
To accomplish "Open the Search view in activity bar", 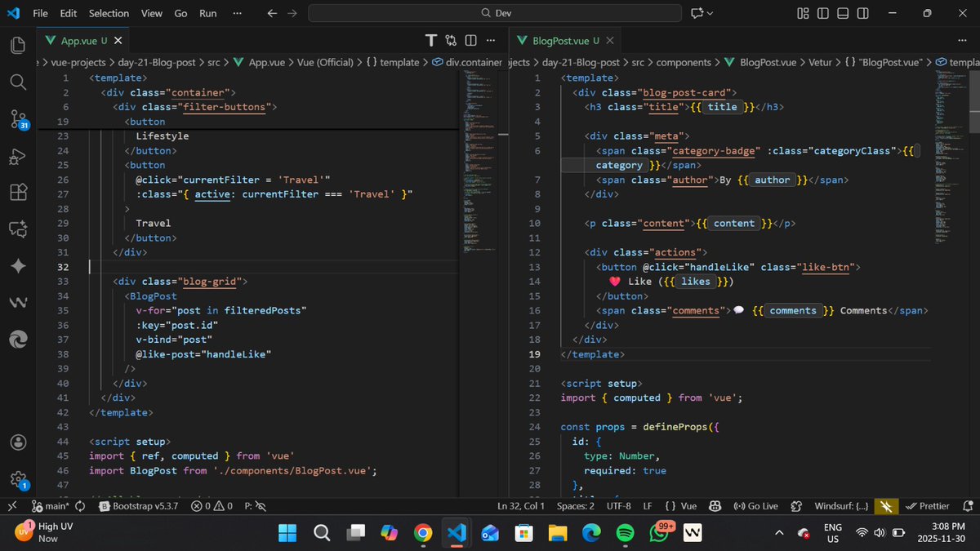I will pyautogui.click(x=18, y=82).
